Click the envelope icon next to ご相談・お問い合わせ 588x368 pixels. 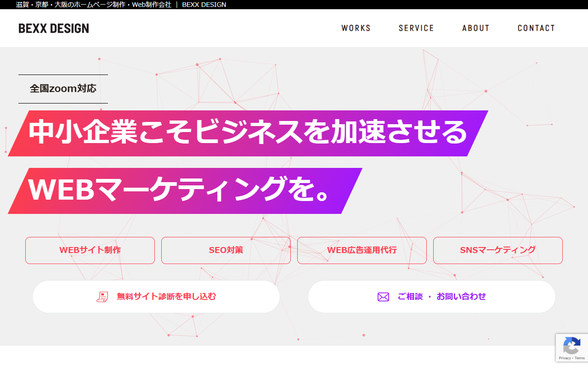pos(383,297)
